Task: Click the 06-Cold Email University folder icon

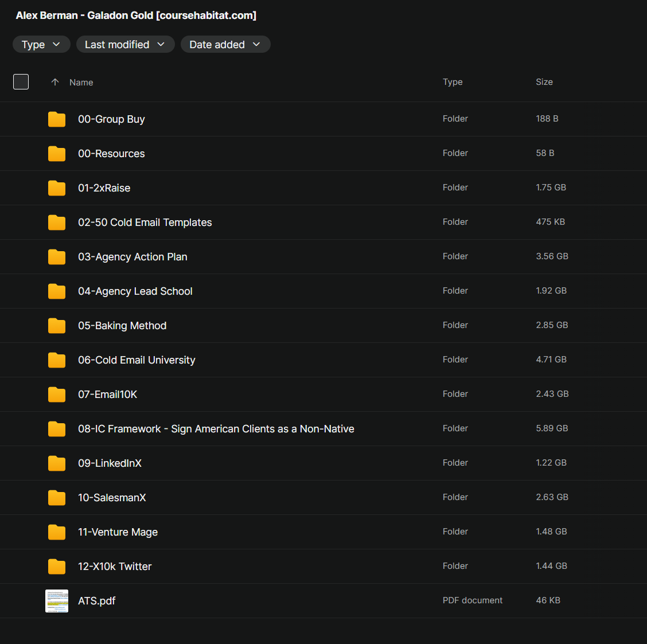Action: coord(57,360)
